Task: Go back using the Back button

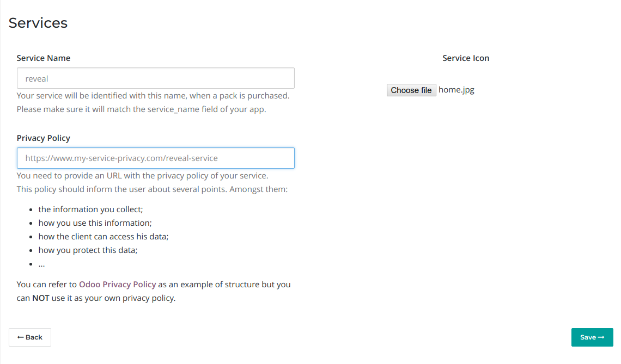Action: (30, 337)
